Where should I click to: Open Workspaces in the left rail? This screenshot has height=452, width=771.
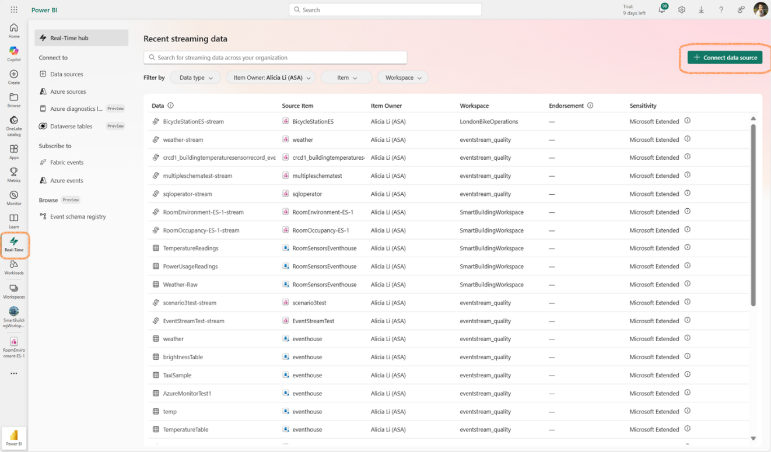coord(14,291)
